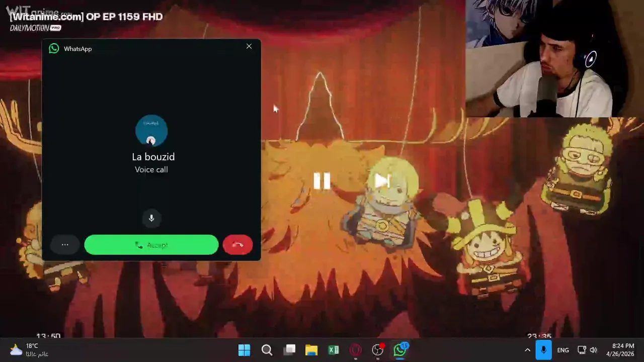Open WhatsApp from the taskbar
Viewport: 644px width, 362px height.
(x=400, y=350)
